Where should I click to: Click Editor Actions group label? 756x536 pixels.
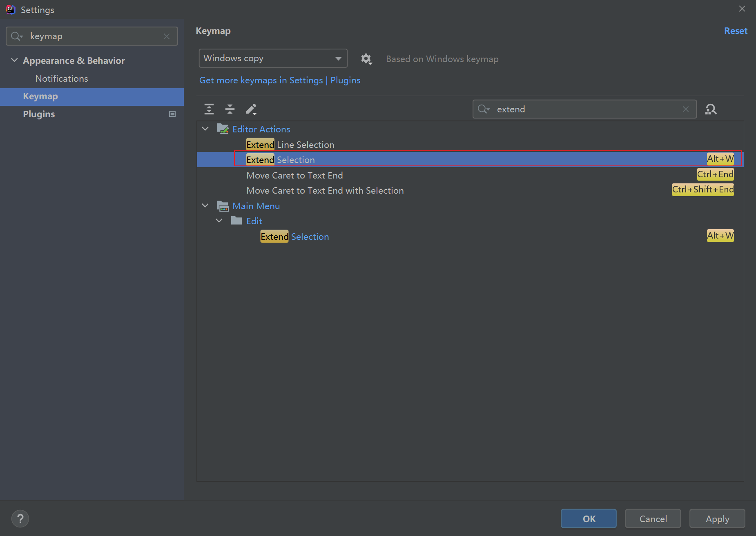[261, 129]
